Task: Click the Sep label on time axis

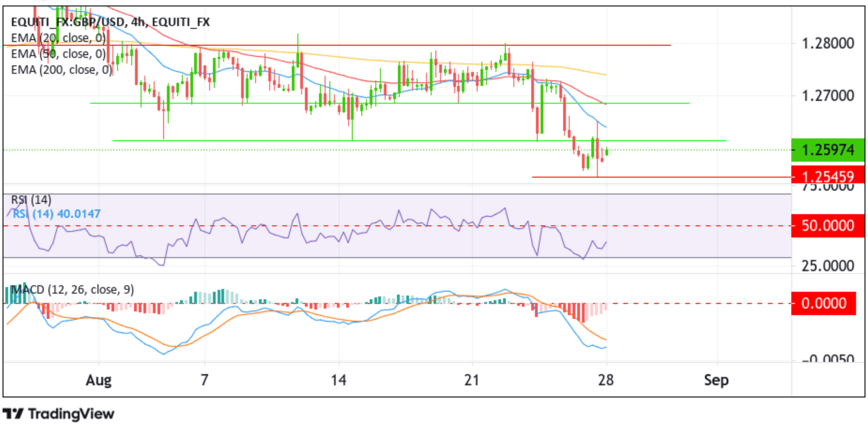Action: [x=717, y=381]
